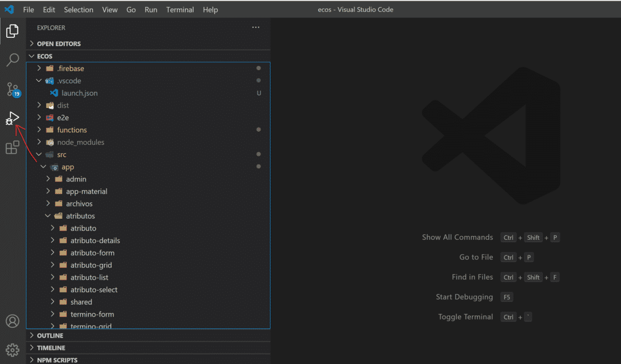Open the Terminal menu

click(x=180, y=9)
